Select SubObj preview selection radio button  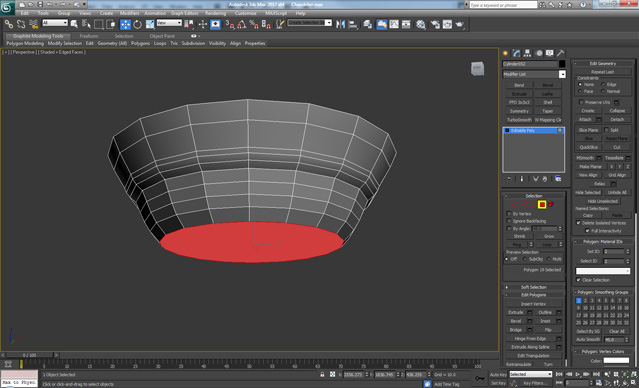[x=525, y=259]
